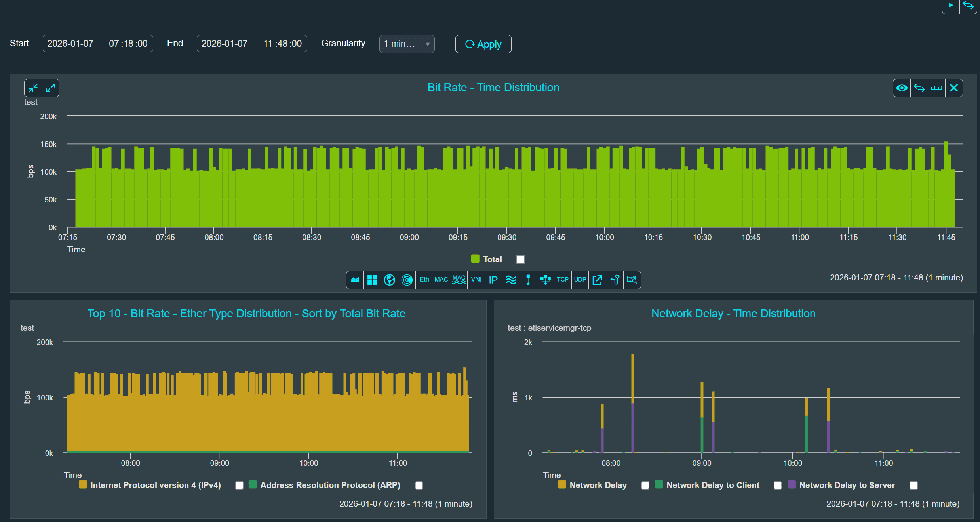The image size is (980, 522).
Task: Toggle the Internet Protocol version 4 checkbox
Action: pos(239,486)
